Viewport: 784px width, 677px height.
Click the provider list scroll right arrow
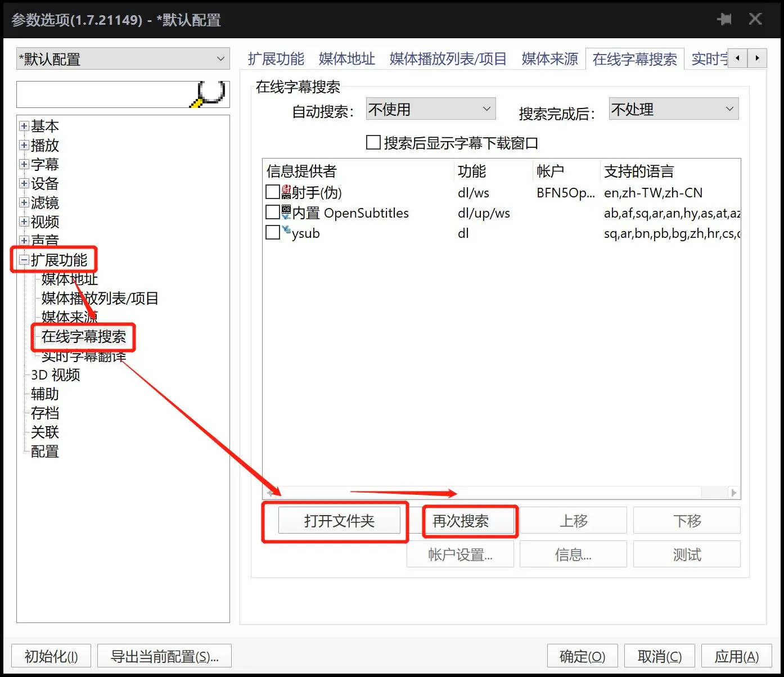click(733, 493)
